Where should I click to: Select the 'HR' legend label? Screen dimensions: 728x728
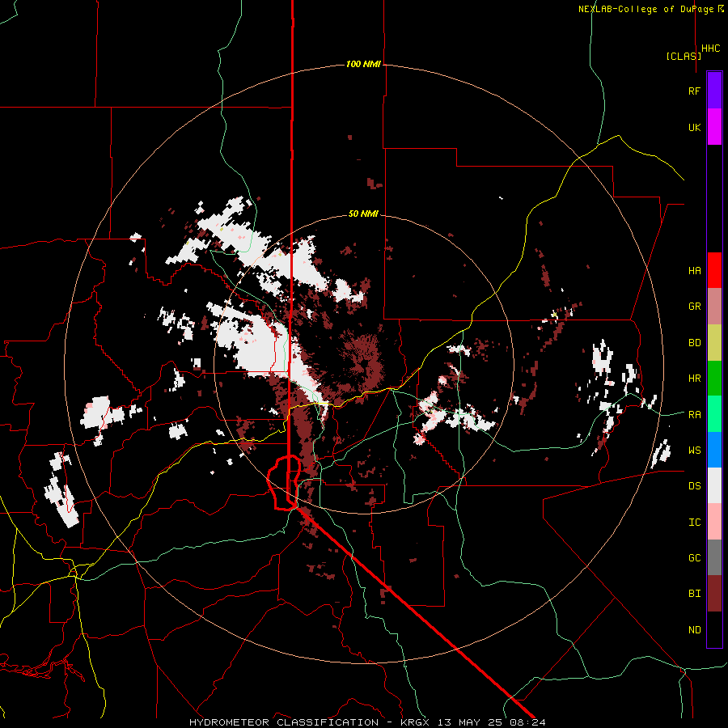694,379
